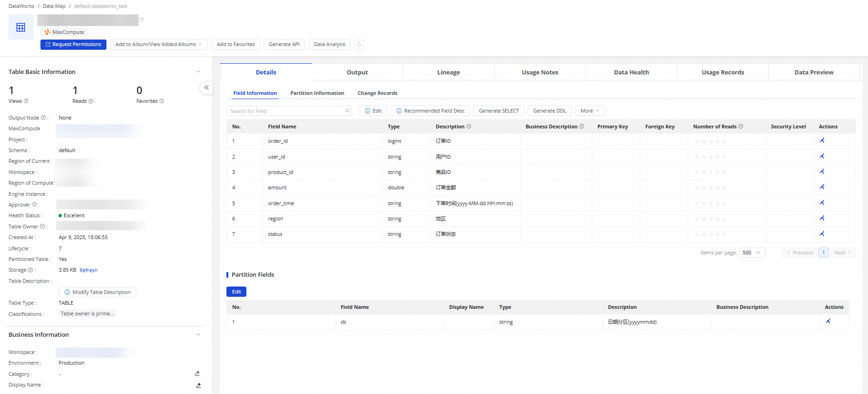This screenshot has width=868, height=394.
Task: Click the Add to Favorites button
Action: click(x=236, y=45)
